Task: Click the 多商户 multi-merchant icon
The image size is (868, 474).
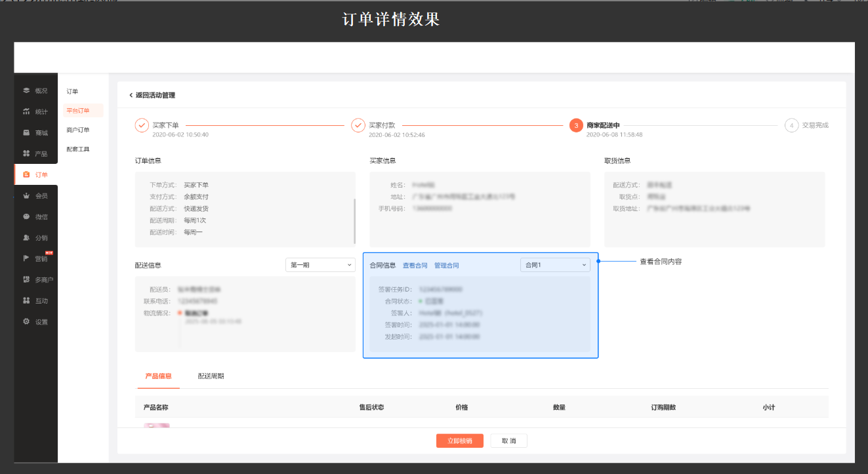Action: 26,279
